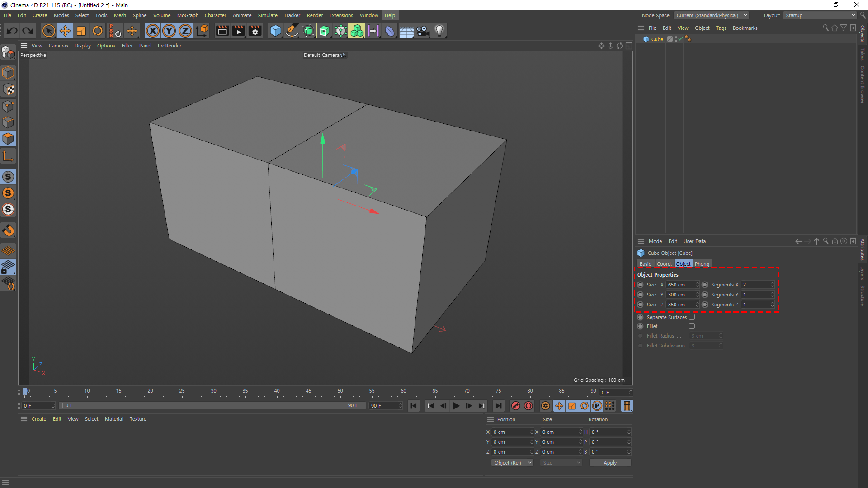Enable the Fillet checkbox
Viewport: 868px width, 488px height.
point(692,326)
